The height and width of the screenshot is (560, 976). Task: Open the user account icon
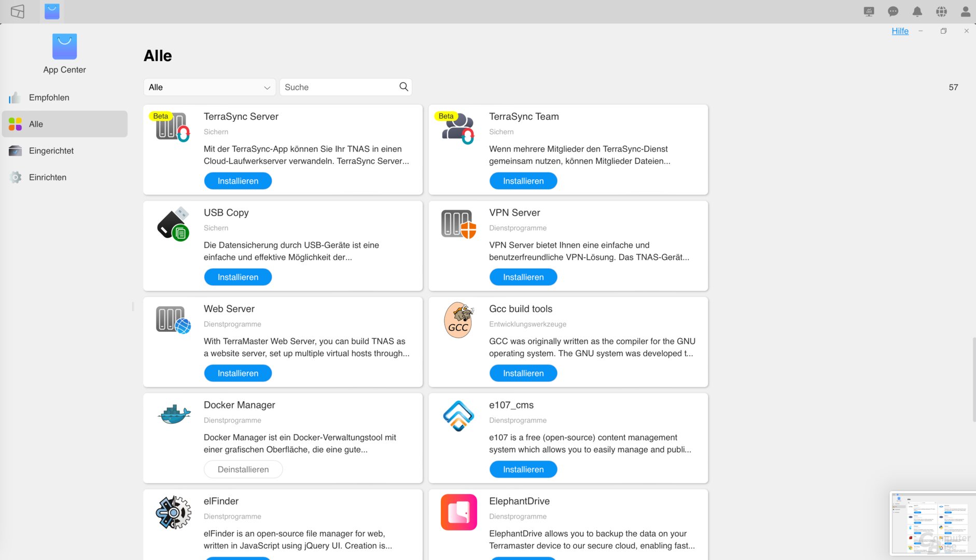coord(965,11)
